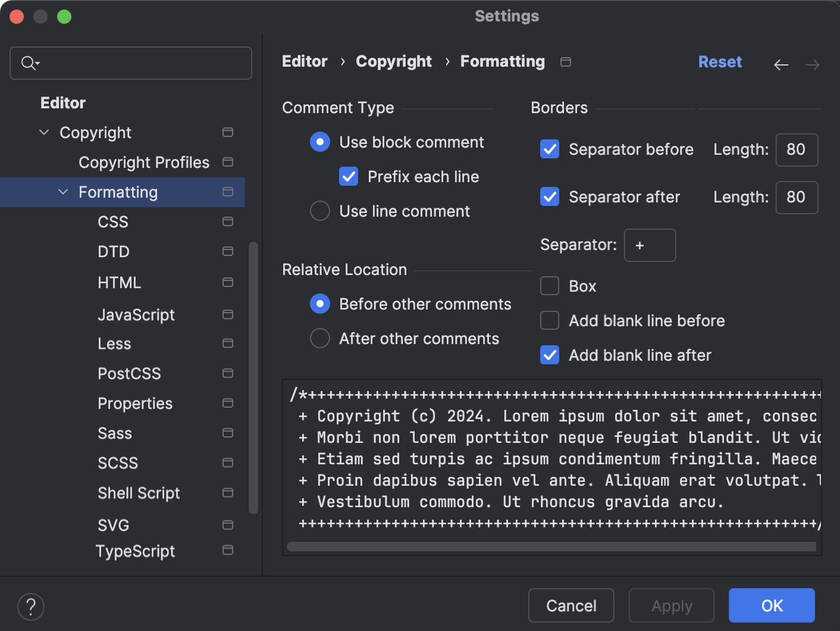Open Copyright from the breadcrumb trail
This screenshot has width=840, height=631.
click(393, 61)
